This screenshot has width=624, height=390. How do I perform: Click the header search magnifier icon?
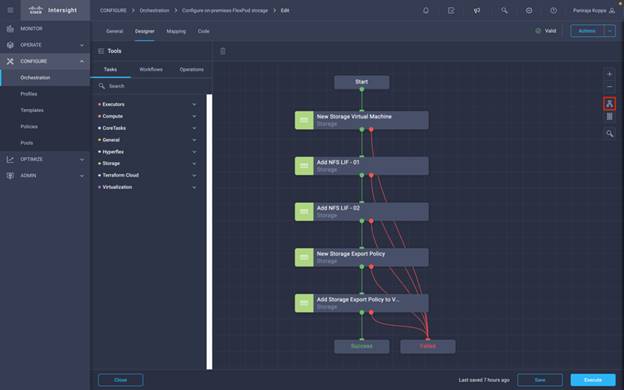pos(504,11)
